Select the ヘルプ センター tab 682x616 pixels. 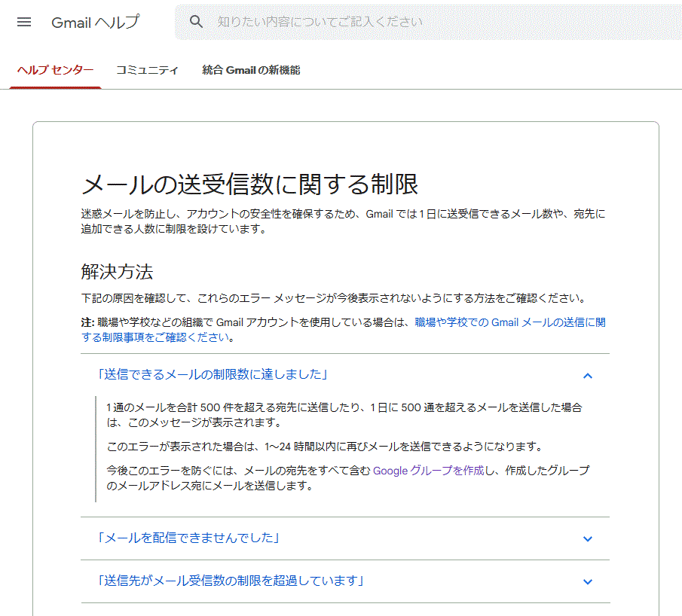click(55, 70)
